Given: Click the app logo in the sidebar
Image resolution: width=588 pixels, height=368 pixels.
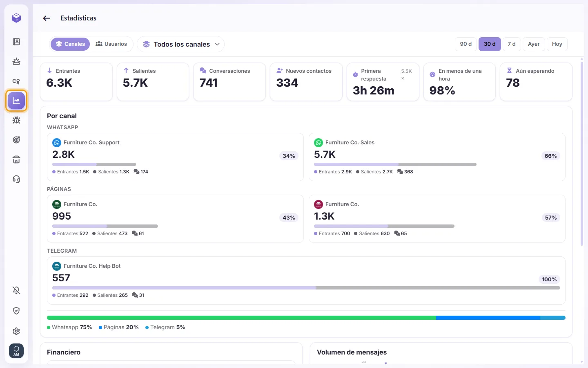Looking at the screenshot, I should pos(16,18).
